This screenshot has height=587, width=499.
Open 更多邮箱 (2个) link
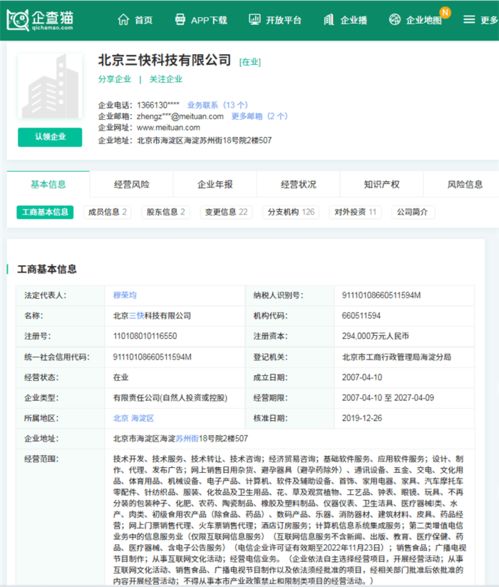(259, 116)
